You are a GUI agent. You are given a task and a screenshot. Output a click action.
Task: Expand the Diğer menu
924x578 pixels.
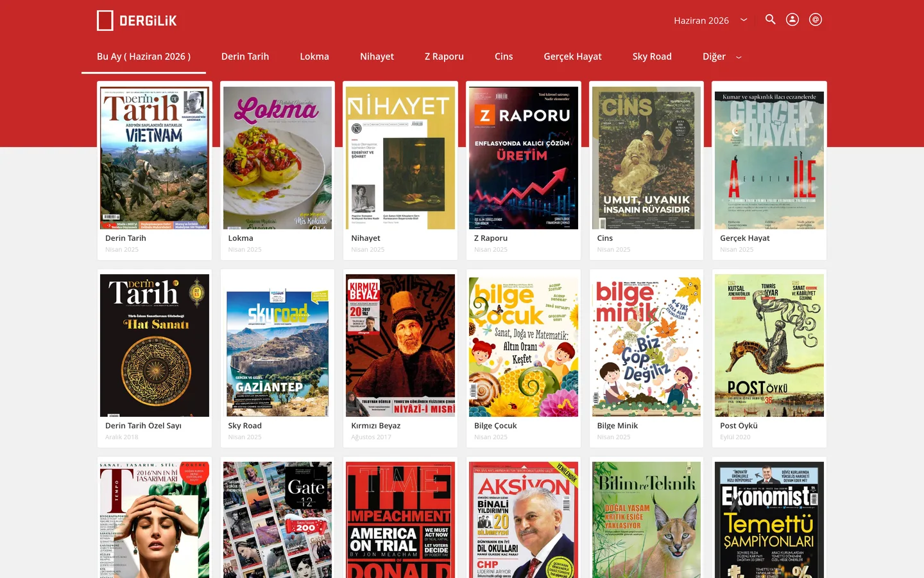722,57
